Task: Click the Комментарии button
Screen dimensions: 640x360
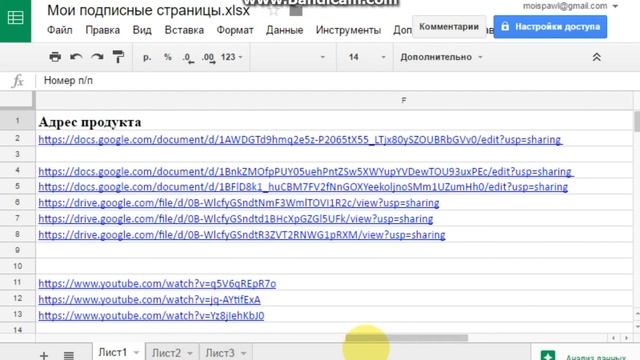Action: pos(449,27)
